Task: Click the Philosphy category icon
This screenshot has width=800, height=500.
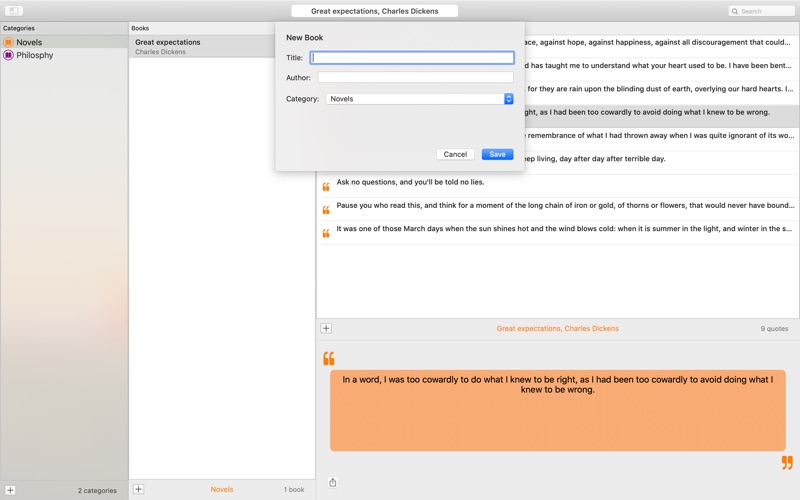Action: (x=8, y=55)
